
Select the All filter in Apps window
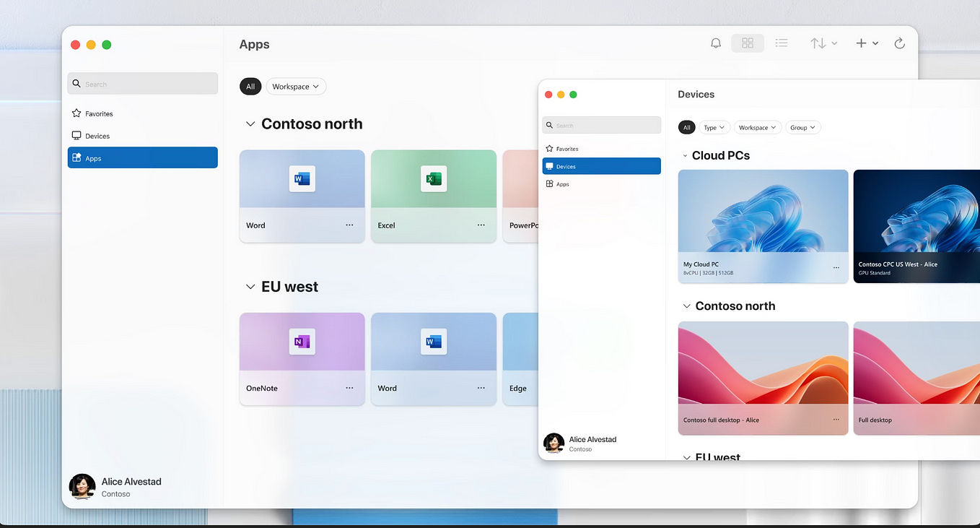point(250,87)
